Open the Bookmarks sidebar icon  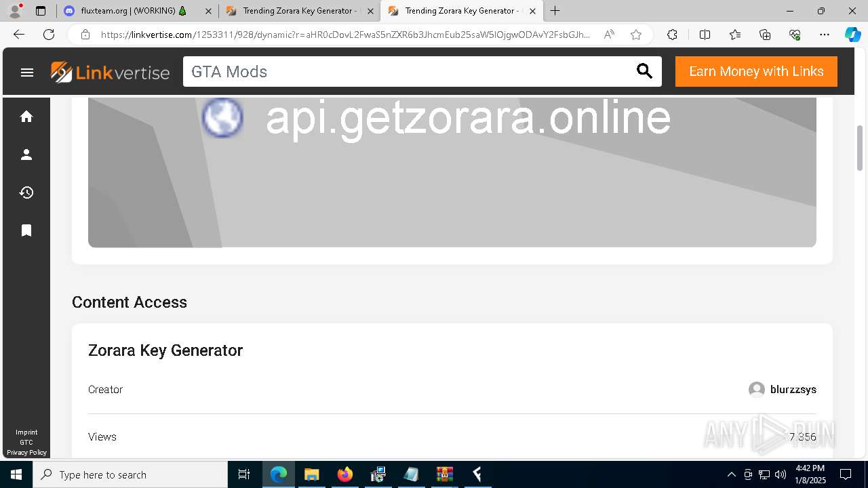[26, 230]
